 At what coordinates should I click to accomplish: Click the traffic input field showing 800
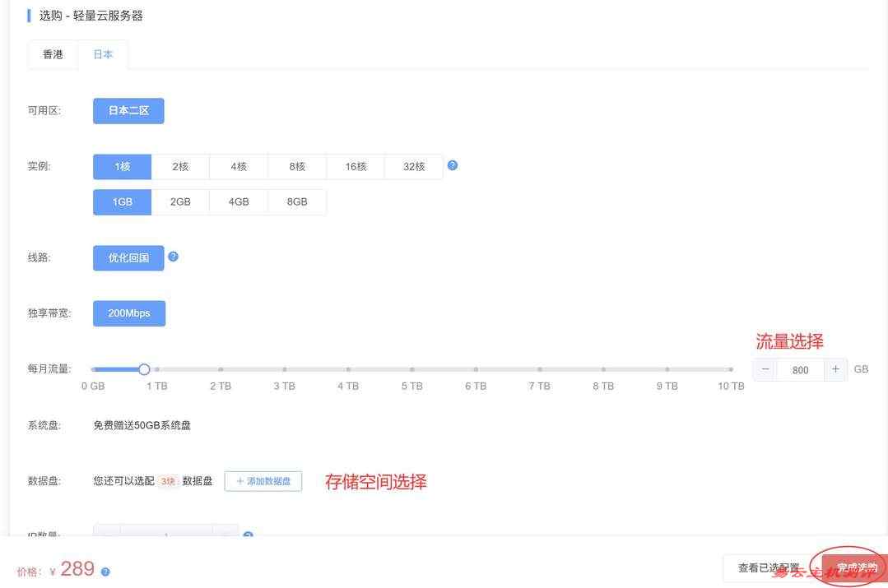click(x=799, y=369)
